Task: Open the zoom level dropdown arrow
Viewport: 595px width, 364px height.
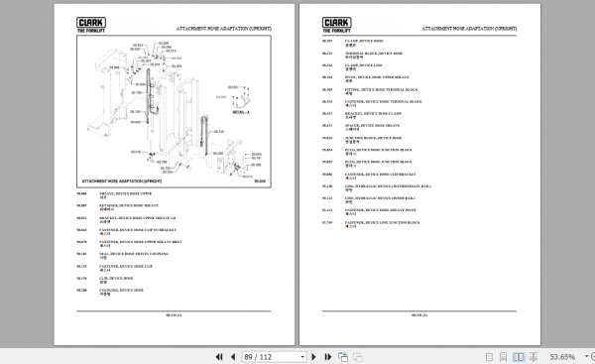Action: coord(586,356)
